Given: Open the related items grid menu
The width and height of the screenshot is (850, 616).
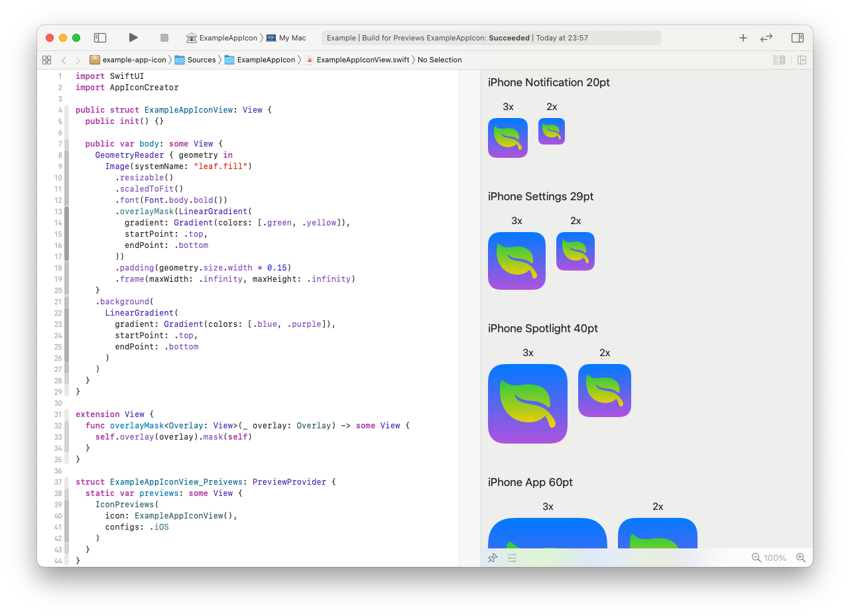Looking at the screenshot, I should (46, 60).
